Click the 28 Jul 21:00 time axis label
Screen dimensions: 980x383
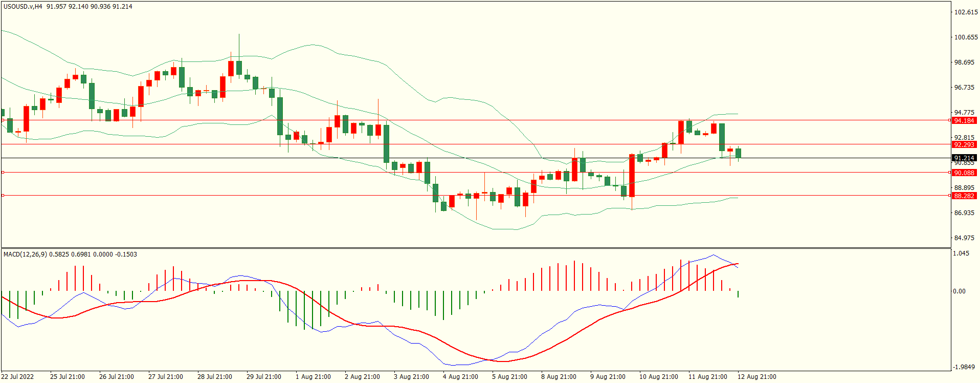[215, 377]
